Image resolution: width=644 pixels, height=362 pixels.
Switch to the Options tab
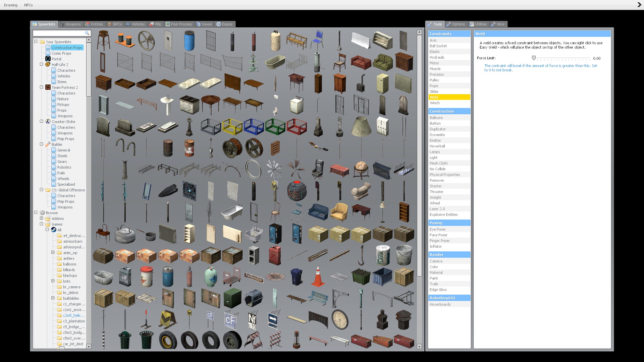(456, 24)
